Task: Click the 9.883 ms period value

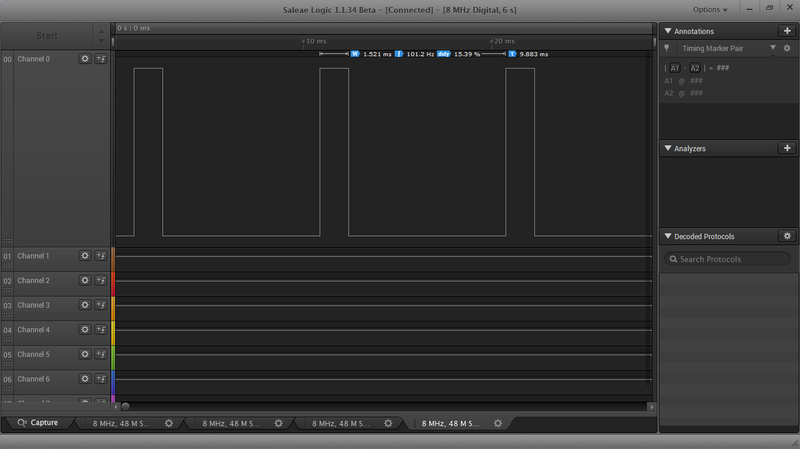Action: pyautogui.click(x=534, y=54)
